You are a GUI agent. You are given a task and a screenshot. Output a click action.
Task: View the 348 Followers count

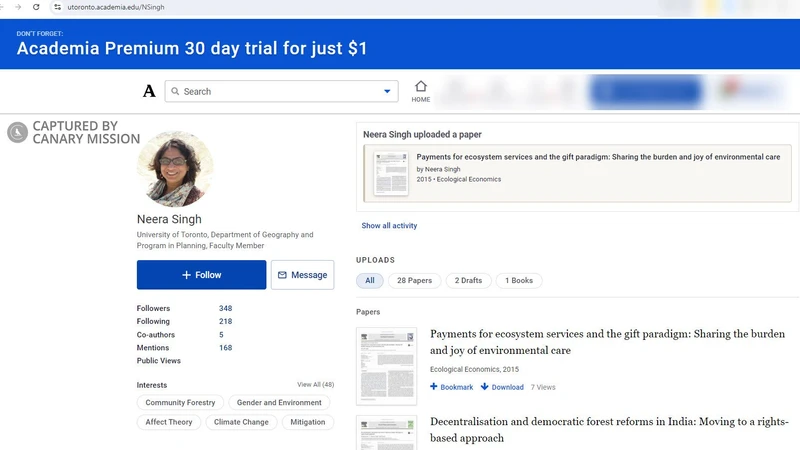coord(226,308)
